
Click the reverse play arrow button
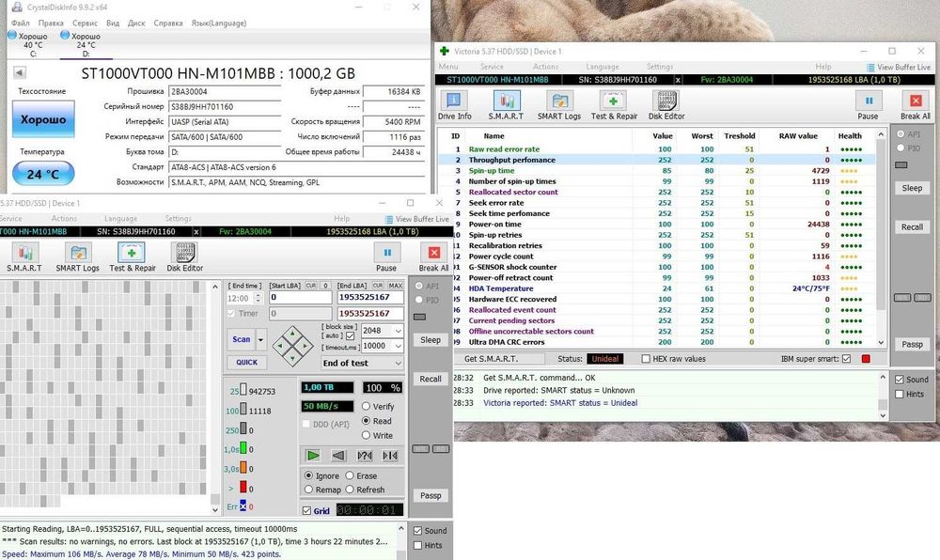(x=338, y=456)
